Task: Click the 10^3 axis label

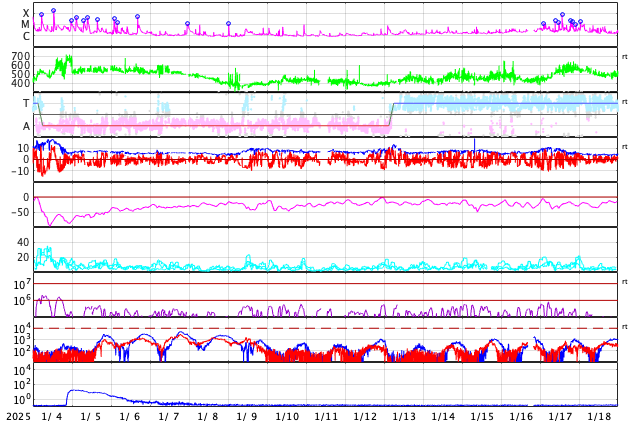Action: 21,340
